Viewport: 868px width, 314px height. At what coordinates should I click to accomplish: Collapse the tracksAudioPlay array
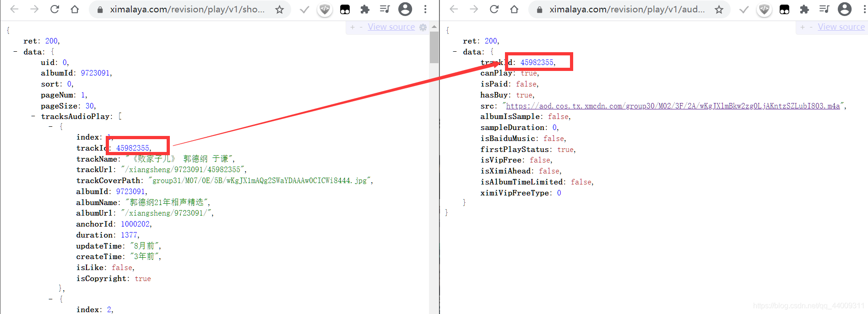pyautogui.click(x=33, y=116)
